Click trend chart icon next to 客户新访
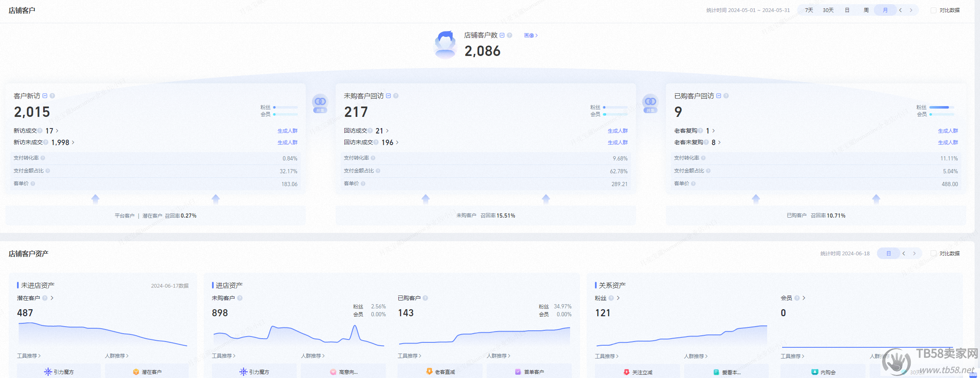The image size is (980, 378). (x=45, y=96)
